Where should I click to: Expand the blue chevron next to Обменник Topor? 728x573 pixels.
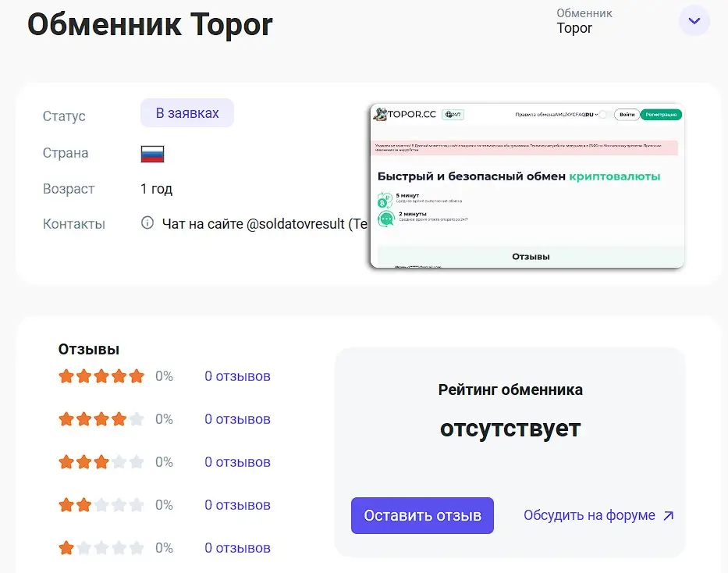click(694, 20)
